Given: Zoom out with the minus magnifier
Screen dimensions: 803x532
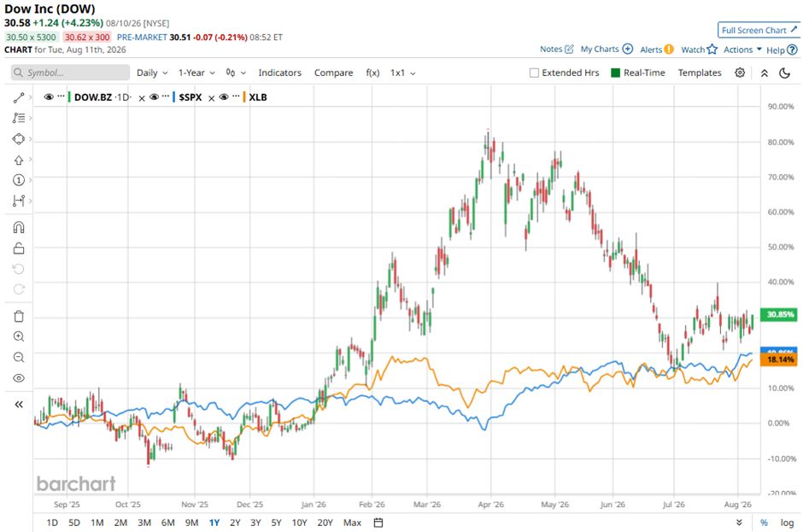Looking at the screenshot, I should [19, 357].
